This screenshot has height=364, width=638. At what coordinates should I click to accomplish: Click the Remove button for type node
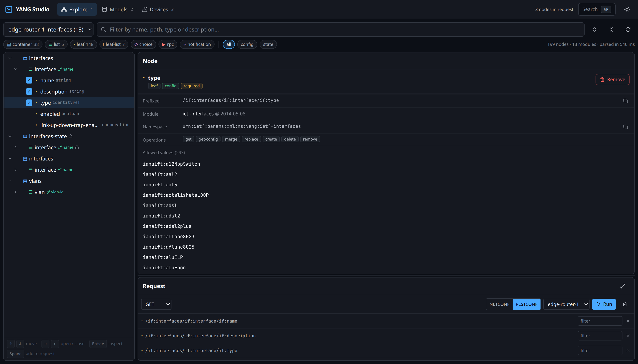pos(612,80)
